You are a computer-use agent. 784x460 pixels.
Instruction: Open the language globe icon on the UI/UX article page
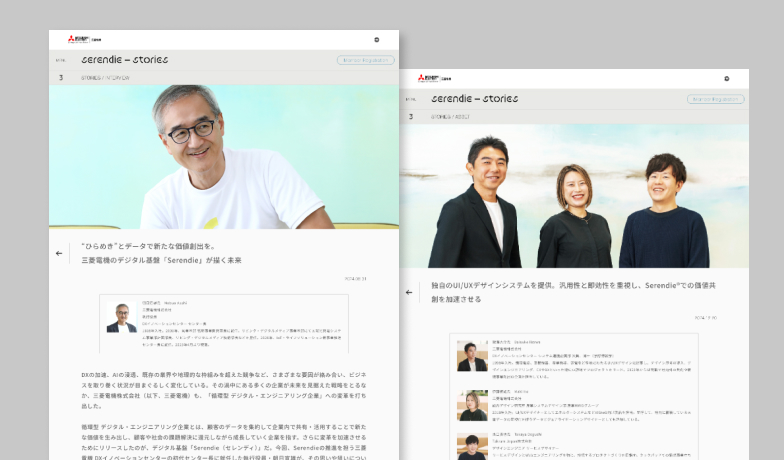coord(726,78)
